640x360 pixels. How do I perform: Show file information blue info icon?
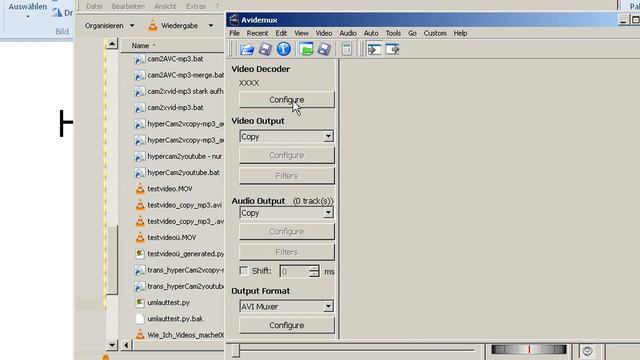pyautogui.click(x=284, y=49)
